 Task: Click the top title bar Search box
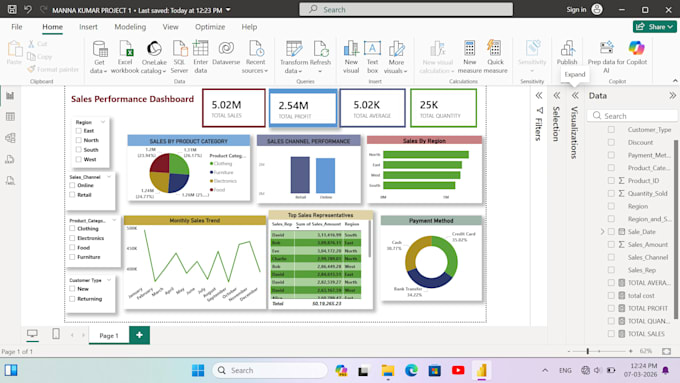[406, 9]
